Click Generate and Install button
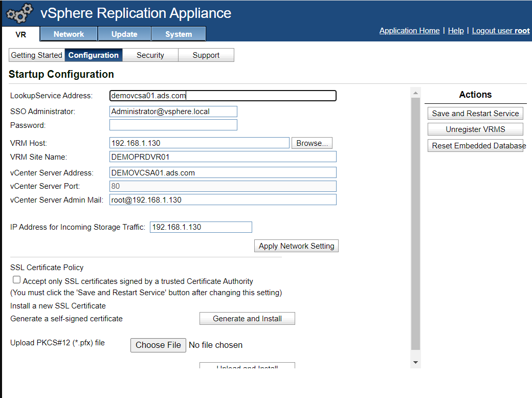Screen dimensions: 532x398 pyautogui.click(x=248, y=319)
